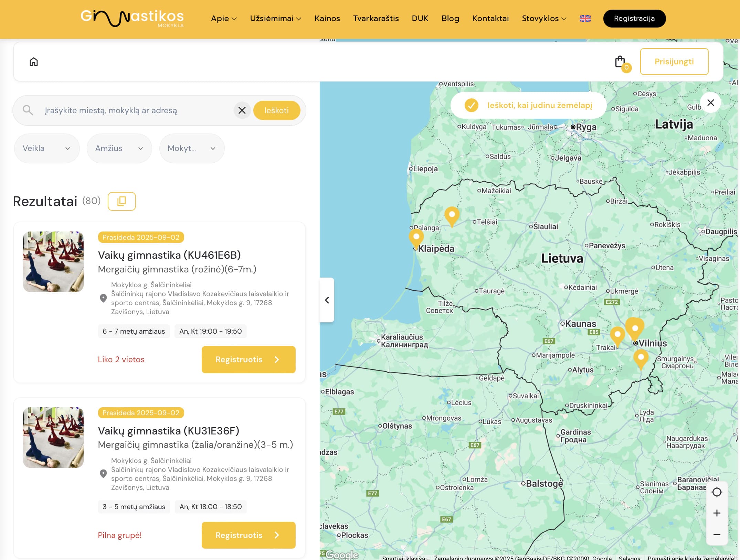The width and height of the screenshot is (740, 560).
Task: Click the city or address search field
Action: coord(138,110)
